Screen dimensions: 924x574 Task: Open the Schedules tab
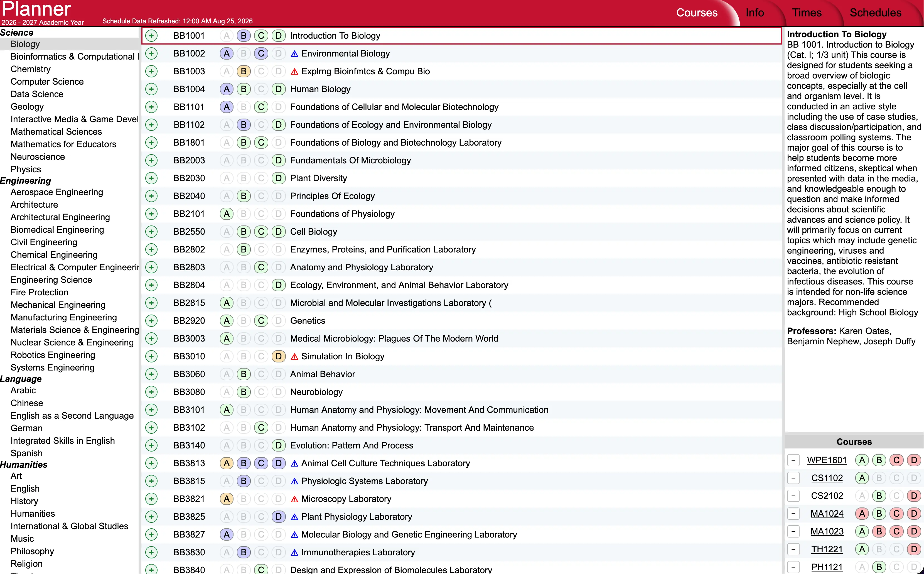pos(875,13)
